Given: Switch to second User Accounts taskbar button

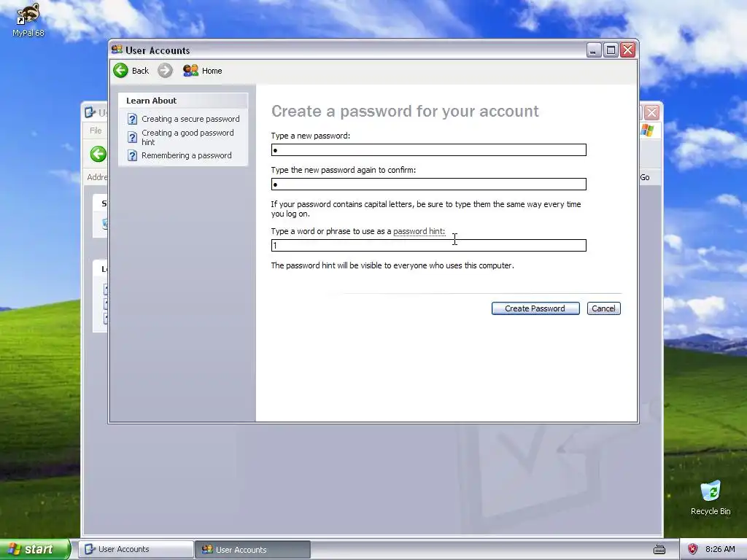Looking at the screenshot, I should 253,549.
